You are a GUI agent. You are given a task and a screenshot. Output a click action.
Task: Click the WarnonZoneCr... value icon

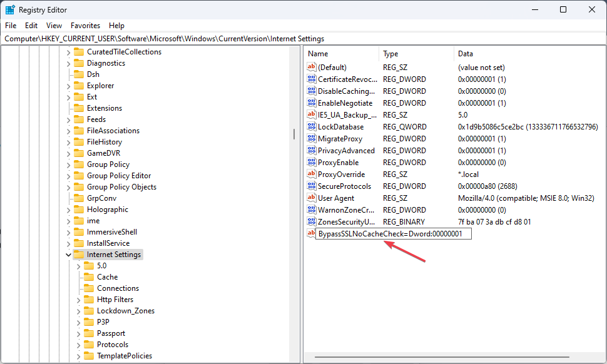pyautogui.click(x=311, y=210)
